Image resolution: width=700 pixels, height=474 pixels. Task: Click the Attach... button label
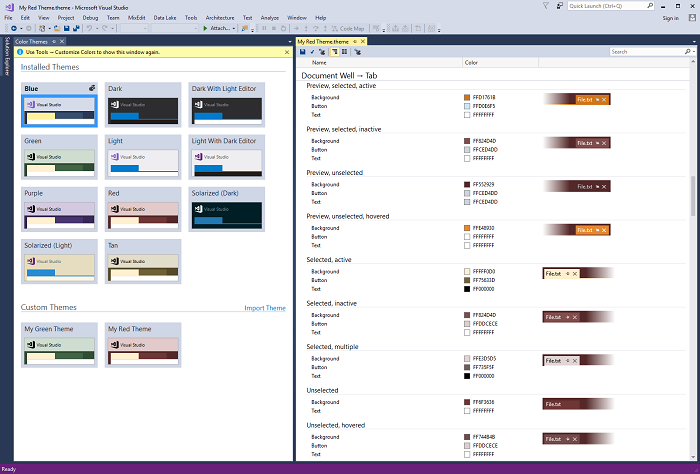pyautogui.click(x=220, y=29)
